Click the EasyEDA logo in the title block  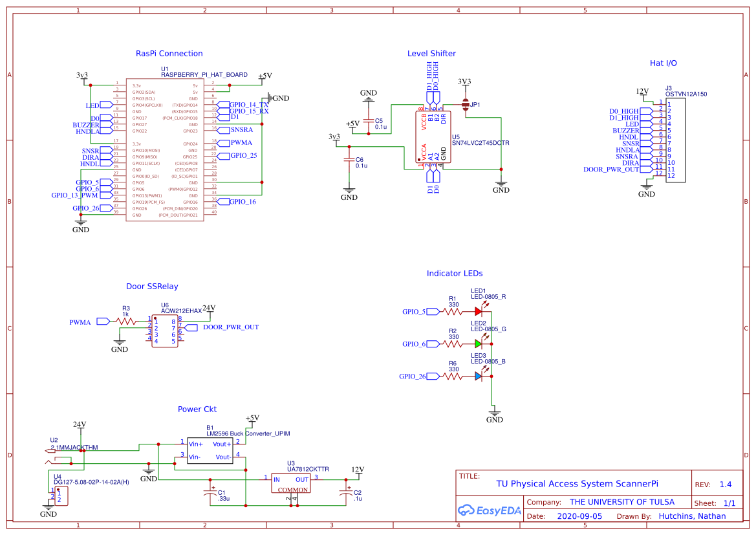490,510
